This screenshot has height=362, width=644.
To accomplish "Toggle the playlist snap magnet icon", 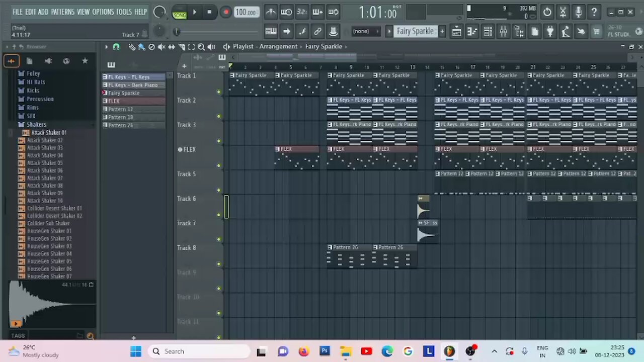I will tap(116, 47).
